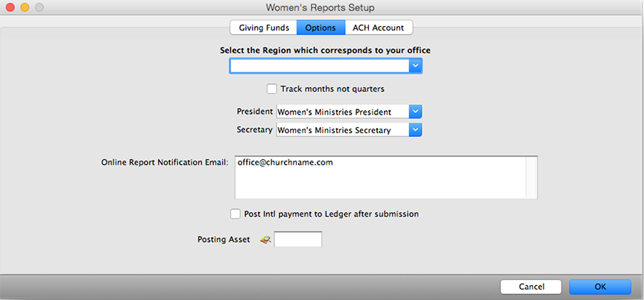Enable Track months not quarters
This screenshot has width=644, height=300.
click(x=272, y=89)
